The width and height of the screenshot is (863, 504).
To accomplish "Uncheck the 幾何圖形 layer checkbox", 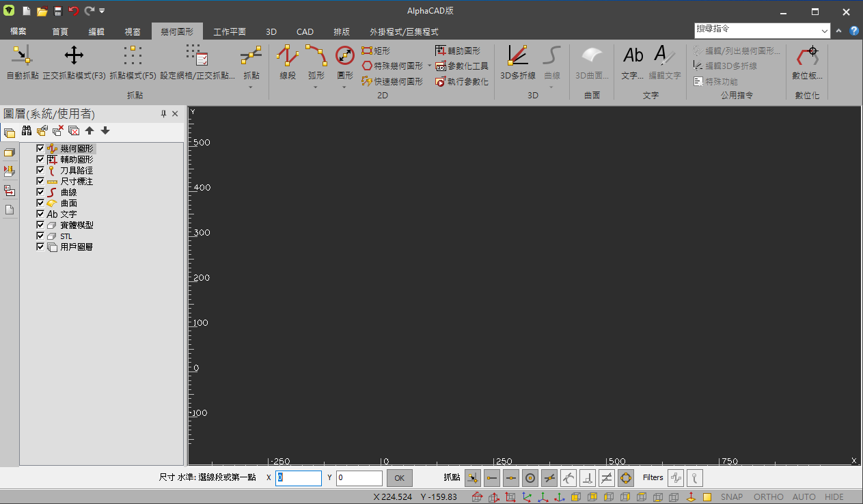I will pos(40,148).
